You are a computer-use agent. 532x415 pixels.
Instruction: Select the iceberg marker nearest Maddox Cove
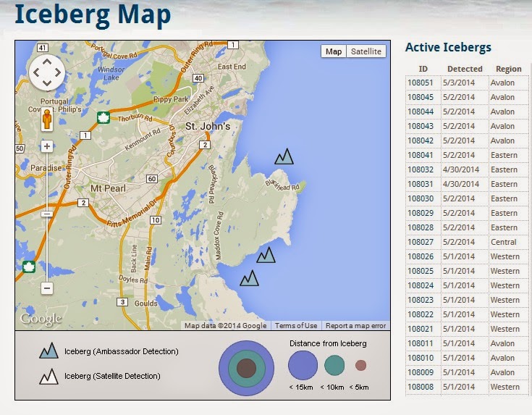(266, 255)
